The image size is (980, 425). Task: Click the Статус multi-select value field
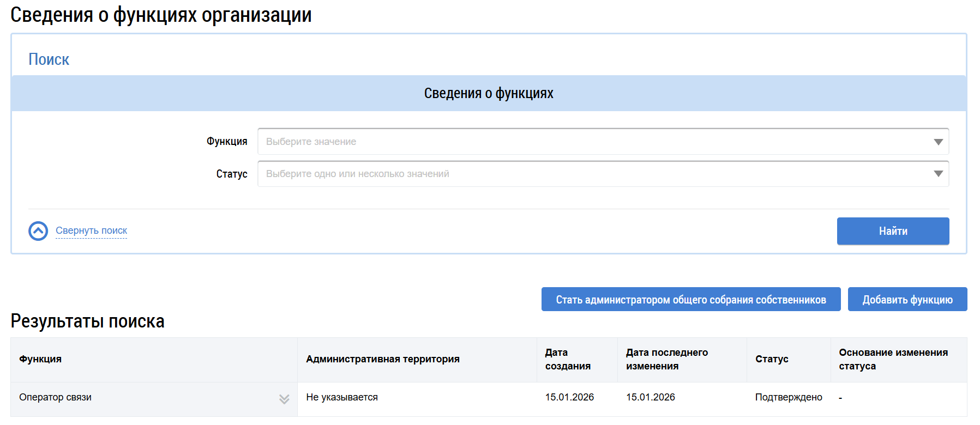[x=594, y=174]
